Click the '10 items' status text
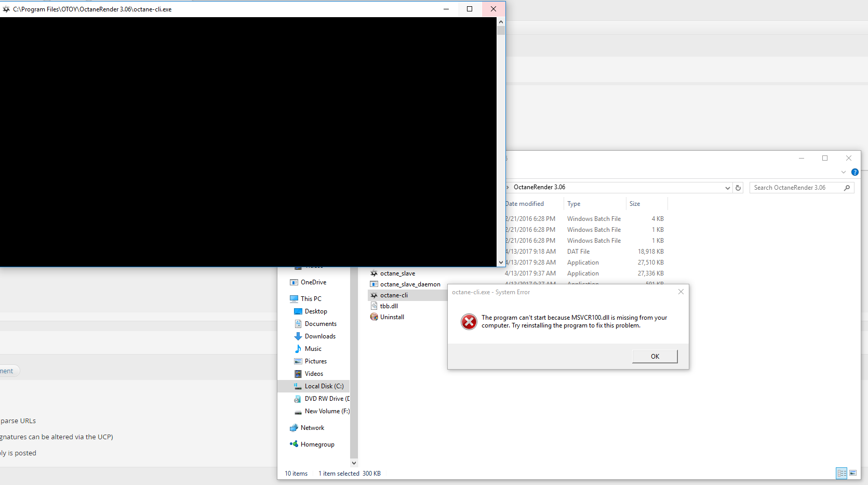868x485 pixels. (296, 474)
